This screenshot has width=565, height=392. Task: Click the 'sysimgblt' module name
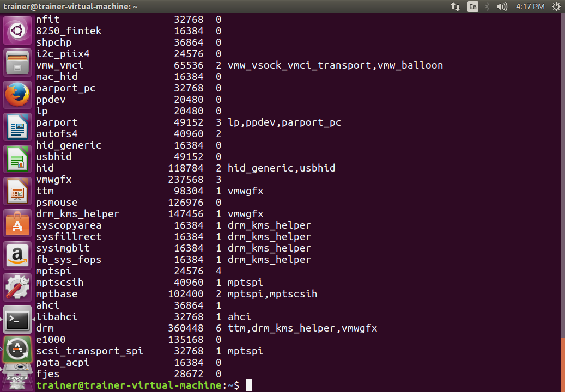[63, 248]
